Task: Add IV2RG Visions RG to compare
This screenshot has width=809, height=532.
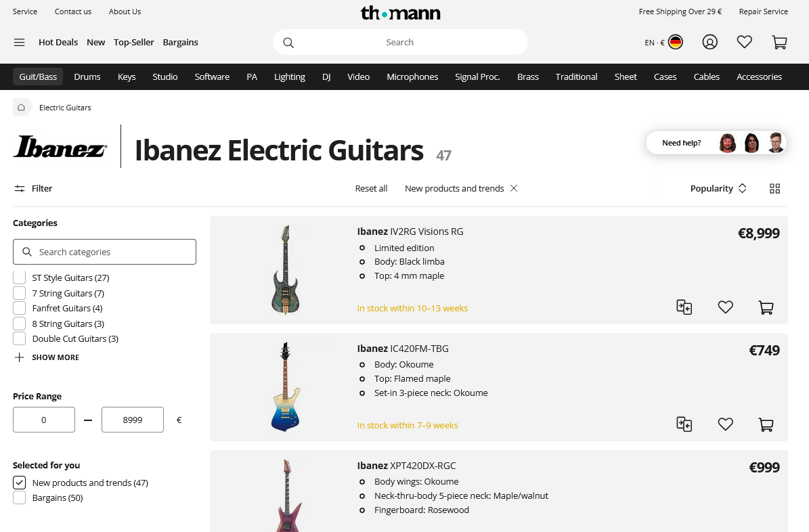Action: (x=684, y=307)
